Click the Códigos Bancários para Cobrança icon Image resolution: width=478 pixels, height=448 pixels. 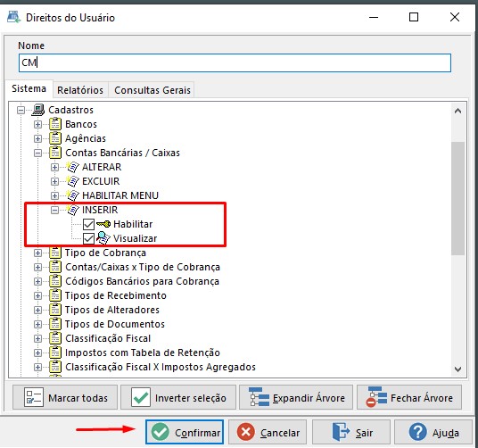click(x=55, y=281)
